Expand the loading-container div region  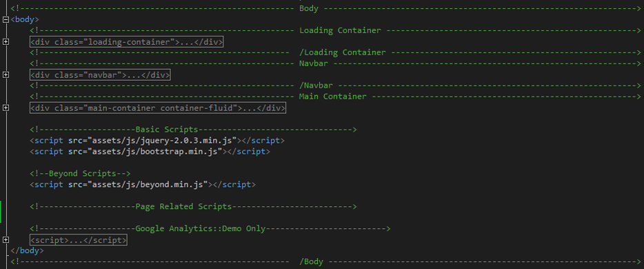(6, 41)
